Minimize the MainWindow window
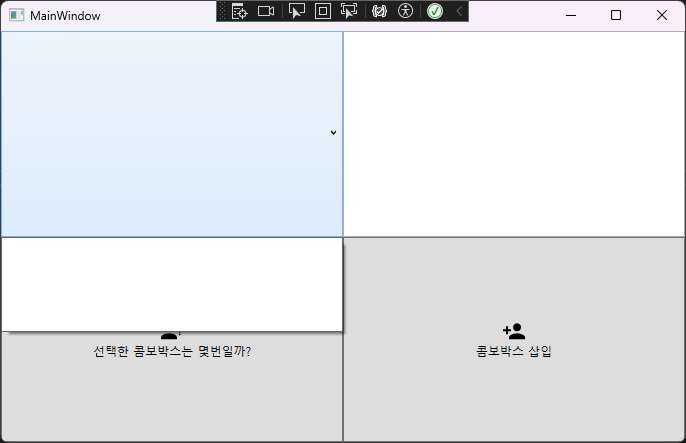686x443 pixels. point(571,15)
